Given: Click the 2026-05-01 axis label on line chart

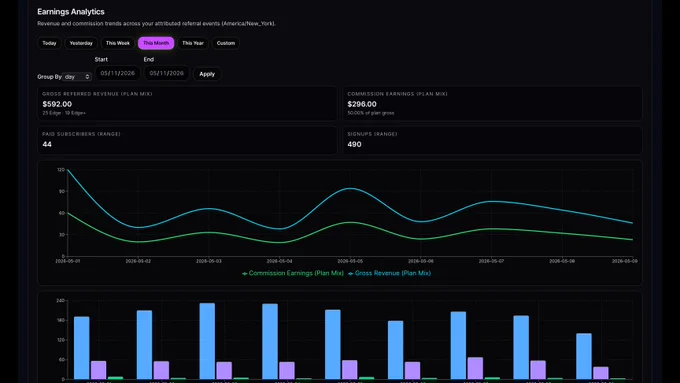Looking at the screenshot, I should click(x=68, y=261).
